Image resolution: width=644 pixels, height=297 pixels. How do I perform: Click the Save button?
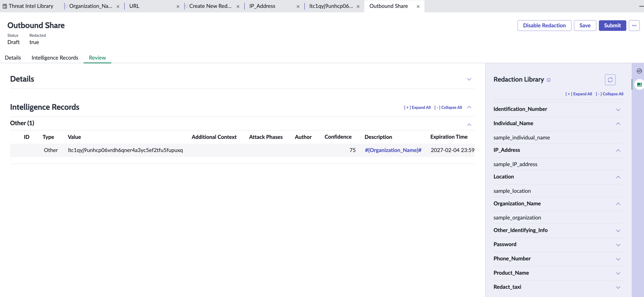(x=585, y=26)
